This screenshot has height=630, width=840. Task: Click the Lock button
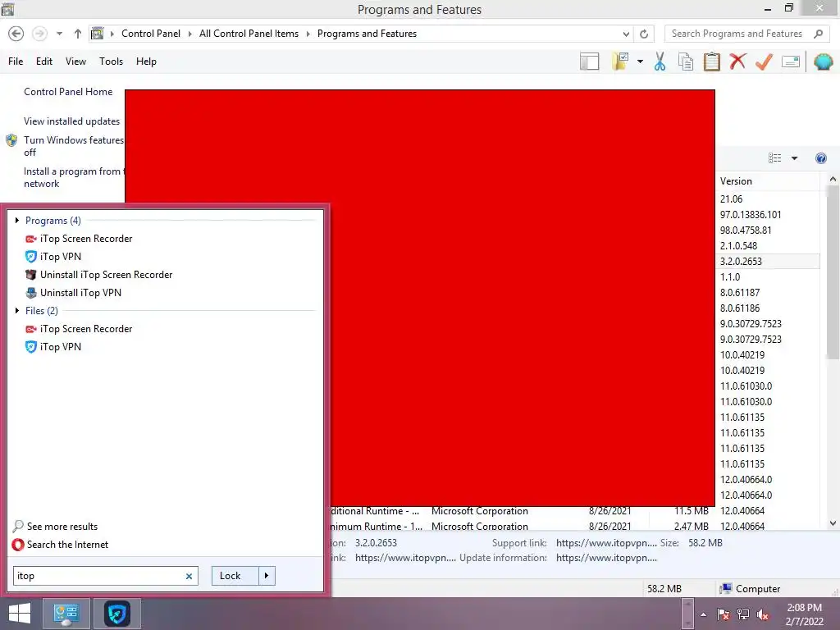point(235,576)
